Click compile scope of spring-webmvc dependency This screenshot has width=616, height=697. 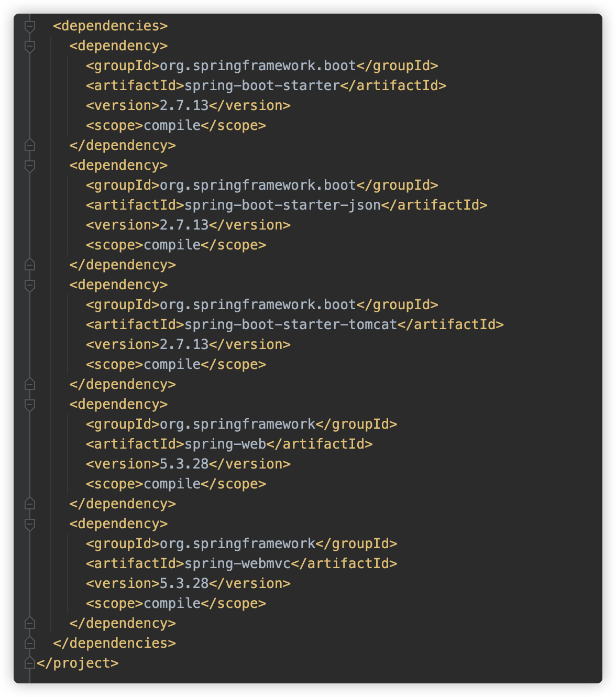click(x=172, y=603)
